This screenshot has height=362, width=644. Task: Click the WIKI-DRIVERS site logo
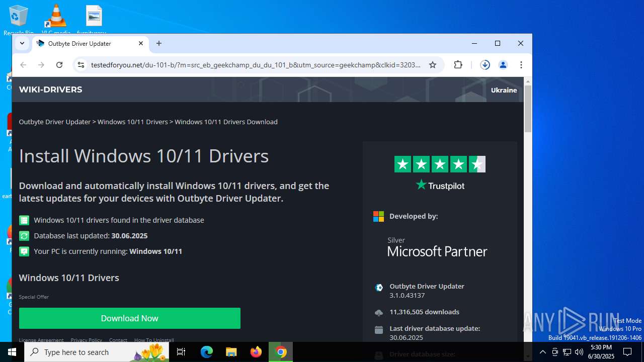coord(50,89)
